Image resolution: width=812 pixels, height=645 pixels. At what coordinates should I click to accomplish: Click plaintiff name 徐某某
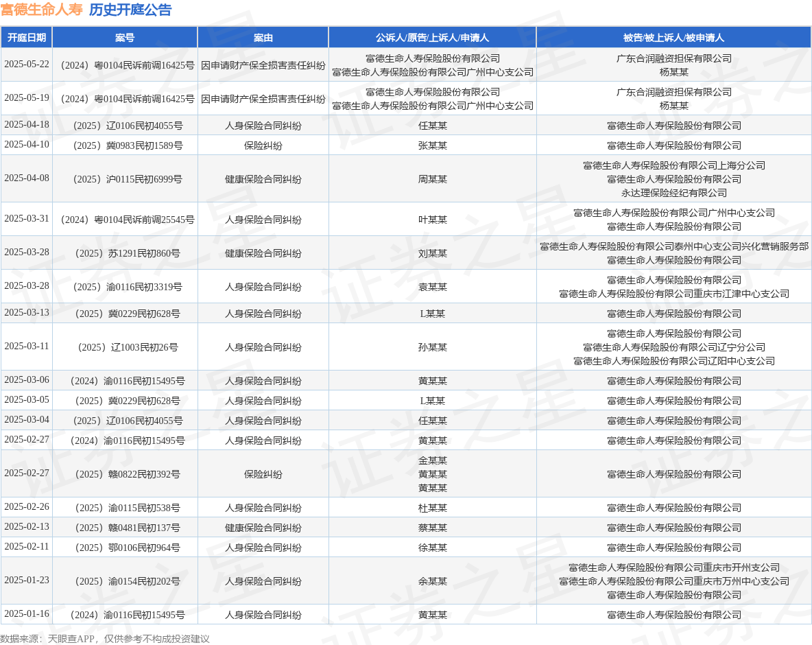[433, 548]
